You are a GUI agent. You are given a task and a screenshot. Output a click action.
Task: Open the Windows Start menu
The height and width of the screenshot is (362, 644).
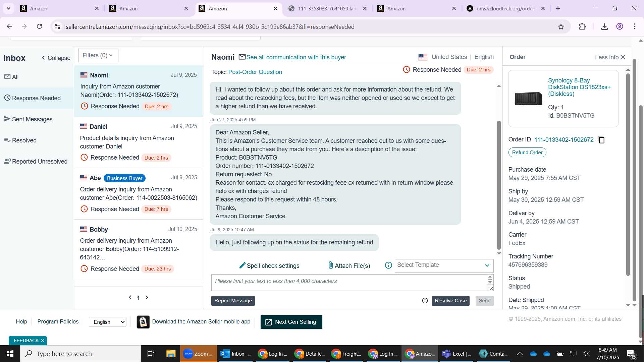[x=10, y=354]
